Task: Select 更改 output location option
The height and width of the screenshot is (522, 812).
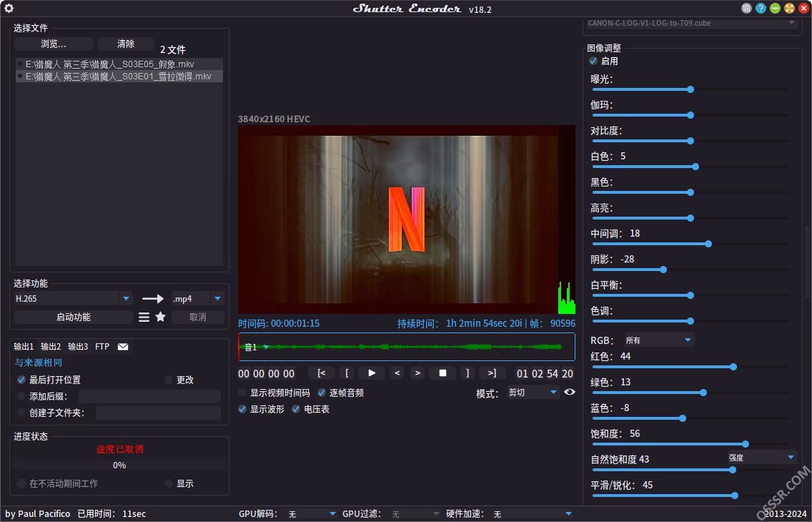Action: point(168,380)
